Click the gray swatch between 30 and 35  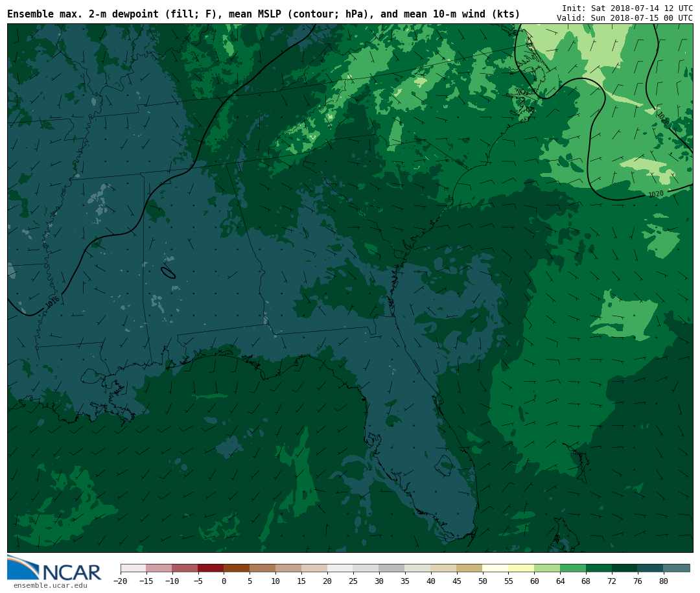point(392,568)
